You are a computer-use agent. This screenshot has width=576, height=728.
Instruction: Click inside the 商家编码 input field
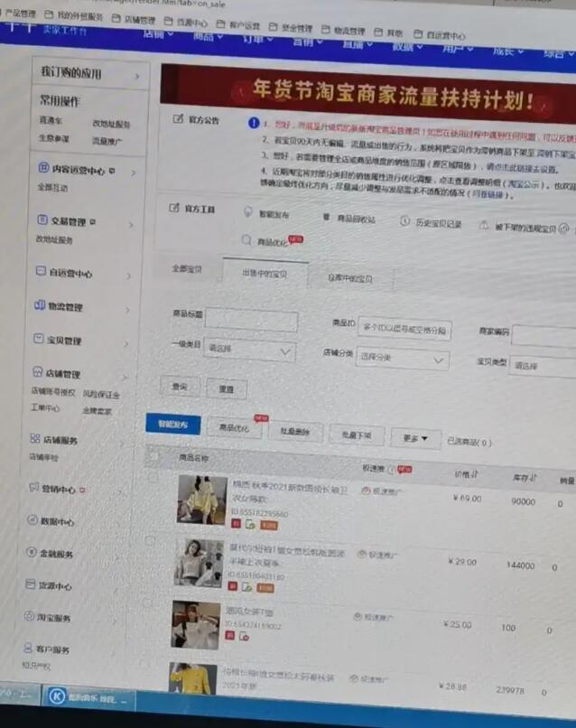pos(544,336)
